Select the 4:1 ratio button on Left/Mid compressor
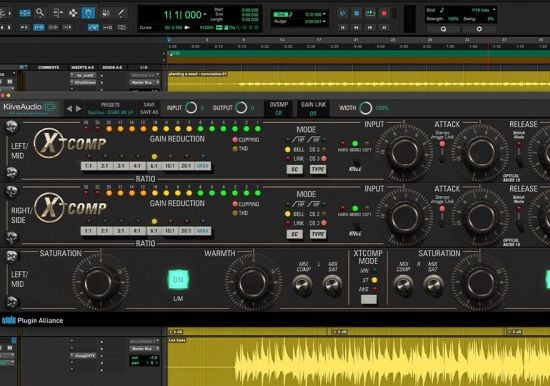The image size is (550, 386). tap(137, 166)
